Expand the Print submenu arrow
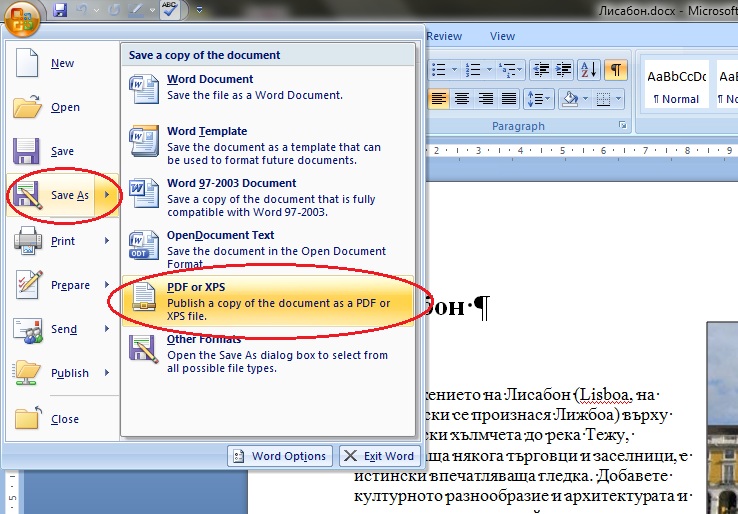Screen dimensions: 738x514 click(107, 241)
